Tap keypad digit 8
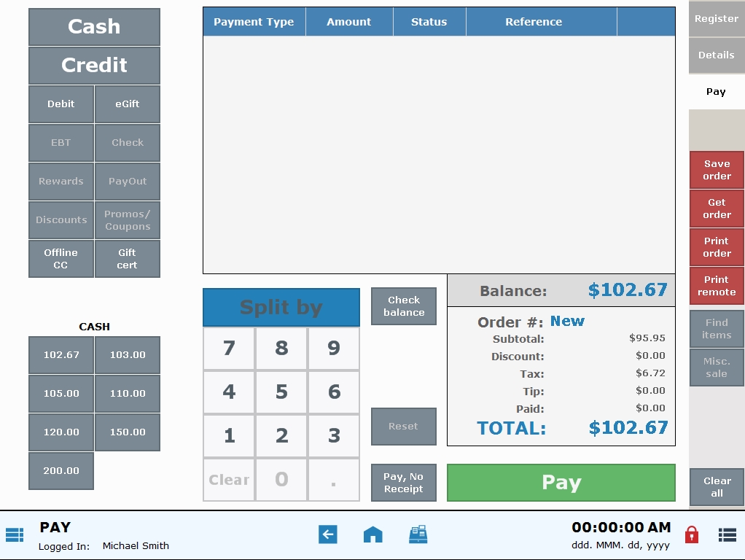Viewport: 745px width, 560px height. pos(281,349)
